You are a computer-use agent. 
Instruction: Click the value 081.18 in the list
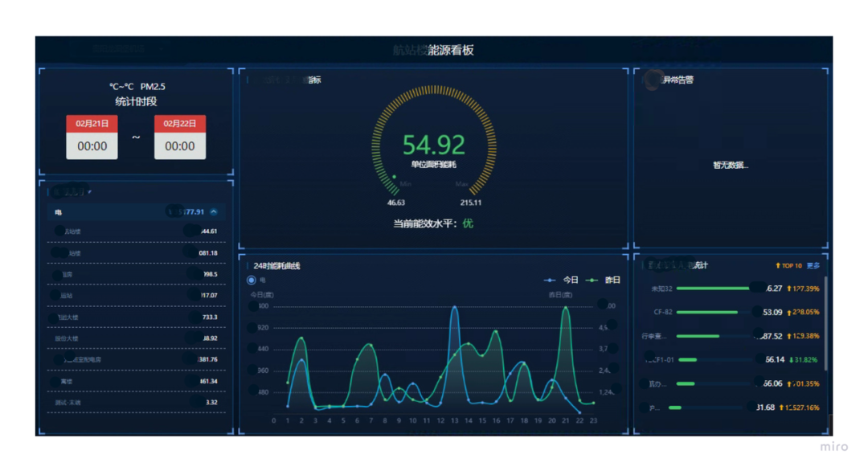(x=208, y=253)
